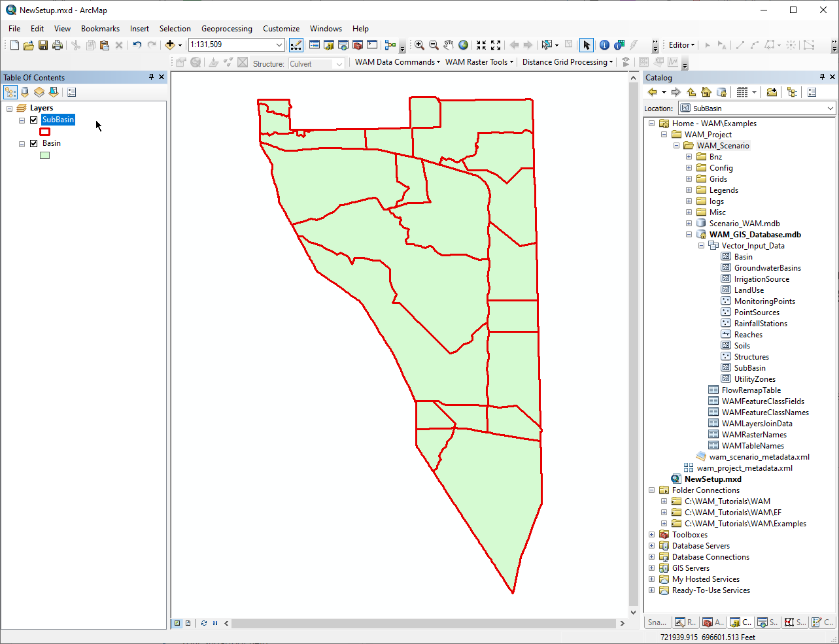Screen dimensions: 839x644
Task: Expand the Toolboxes node in Catalog
Action: [651, 535]
